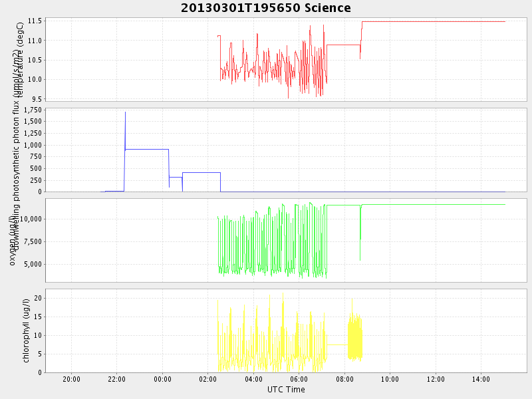Image resolution: width=532 pixels, height=399 pixels.
Task: Click the red temperature plateau at 11.5
Action: (x=434, y=22)
